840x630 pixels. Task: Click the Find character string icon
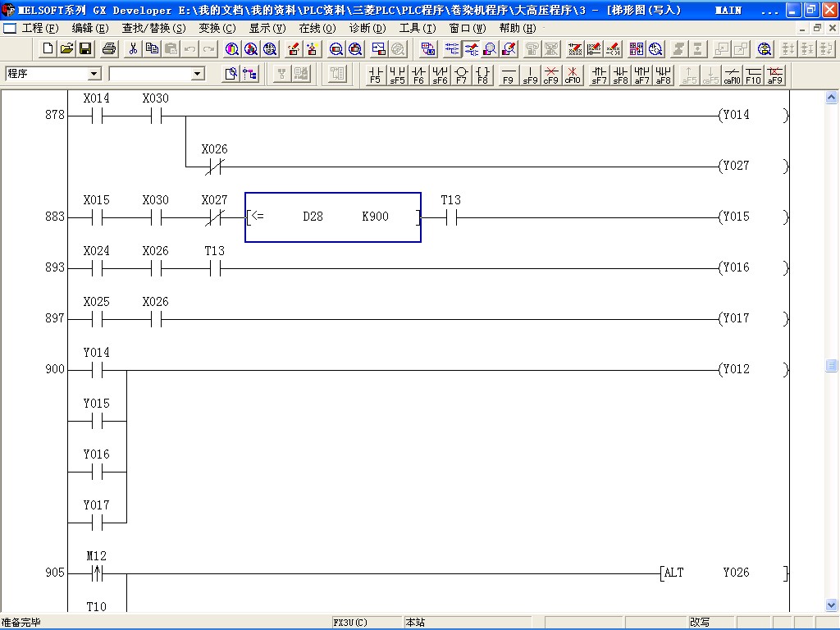point(269,49)
